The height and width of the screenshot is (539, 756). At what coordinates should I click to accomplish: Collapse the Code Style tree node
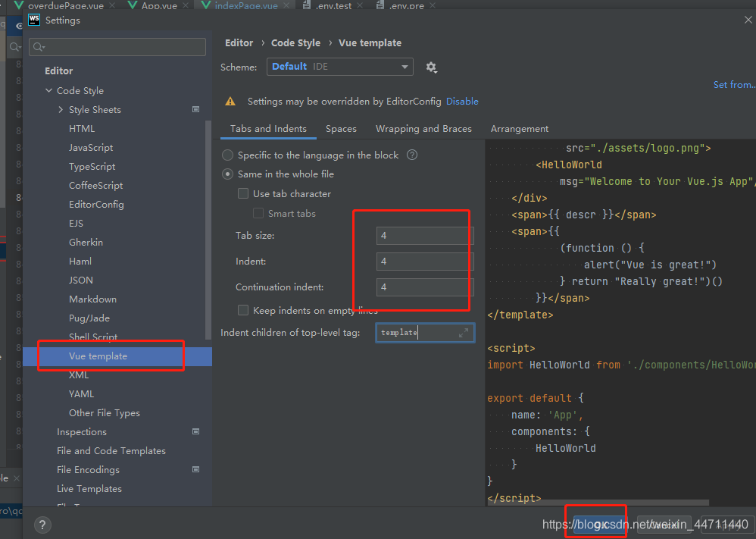click(x=48, y=91)
